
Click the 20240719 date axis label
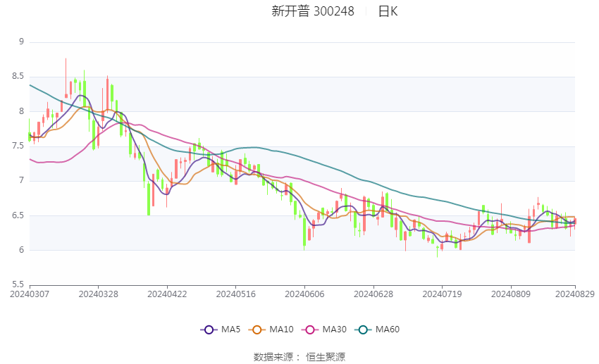point(442,294)
